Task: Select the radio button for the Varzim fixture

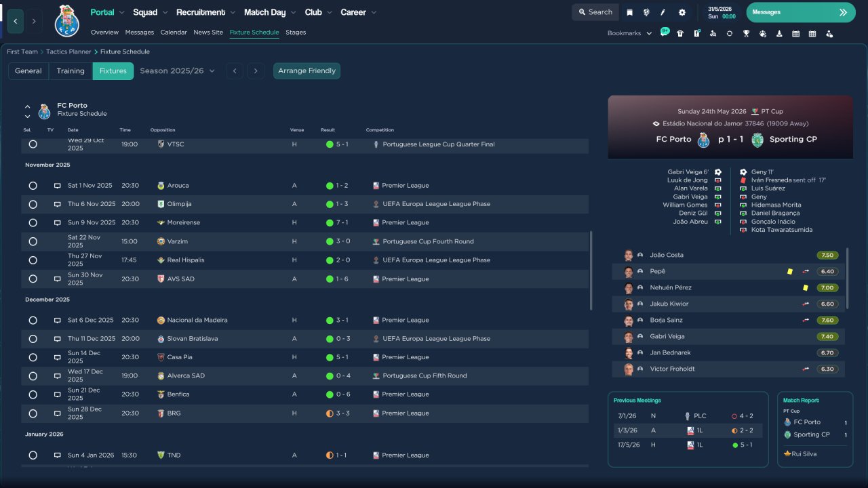Action: click(33, 241)
